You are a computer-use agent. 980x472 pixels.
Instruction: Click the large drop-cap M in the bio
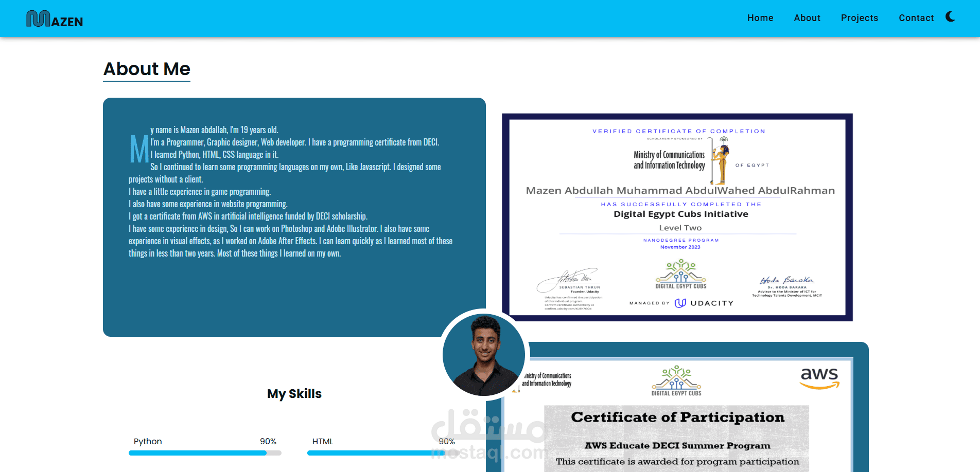pyautogui.click(x=139, y=150)
